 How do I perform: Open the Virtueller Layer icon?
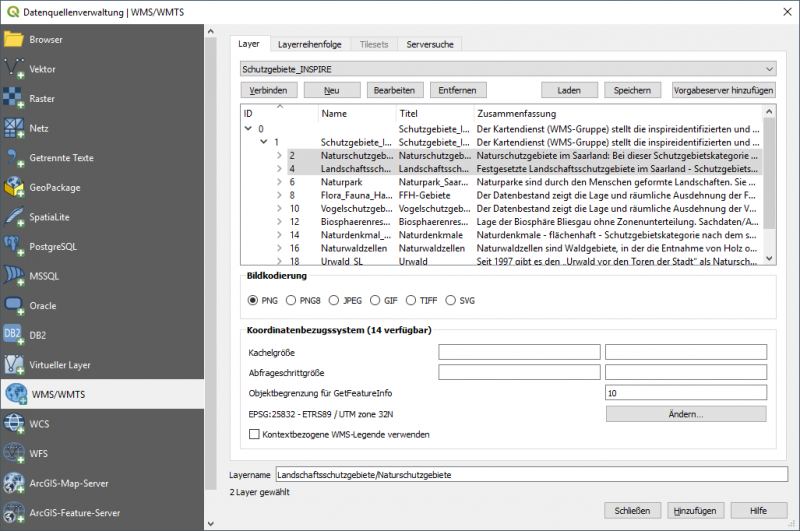click(14, 365)
